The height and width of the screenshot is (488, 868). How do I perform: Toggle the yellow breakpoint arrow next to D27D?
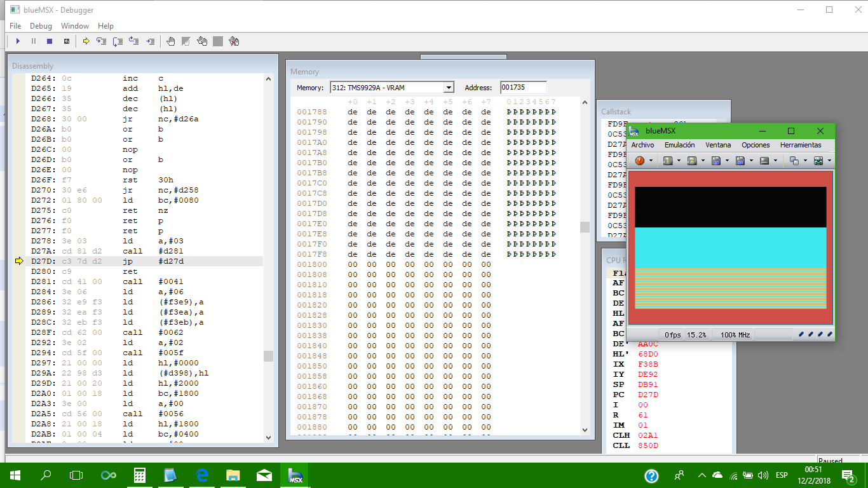(20, 261)
